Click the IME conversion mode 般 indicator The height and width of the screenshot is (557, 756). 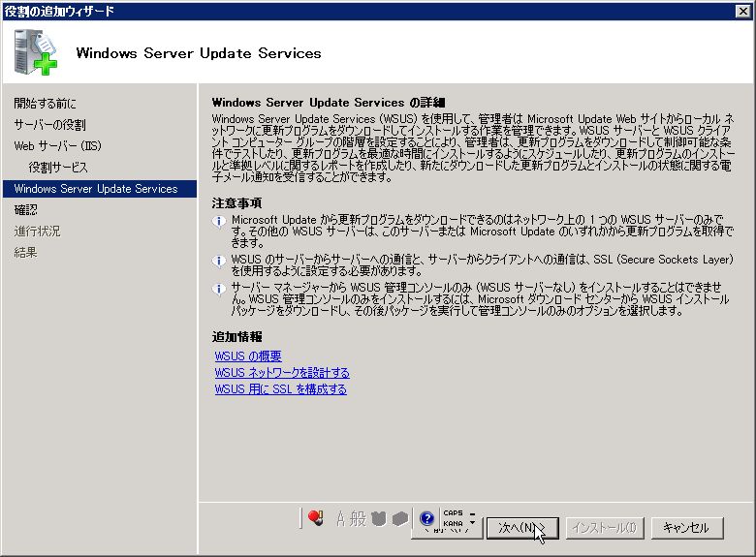tap(358, 519)
